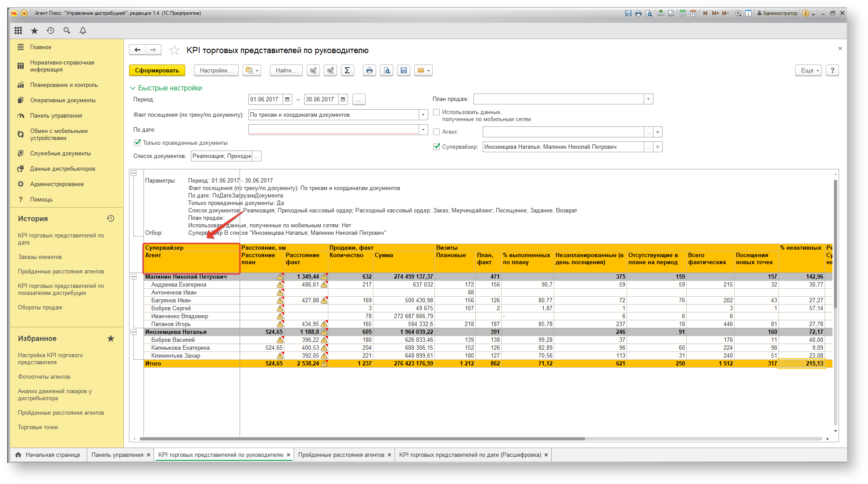Add report to favorites star near title

174,50
